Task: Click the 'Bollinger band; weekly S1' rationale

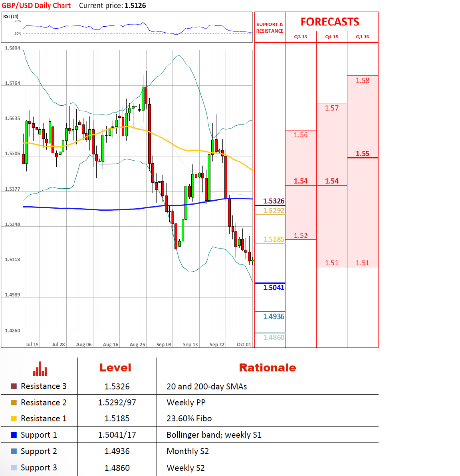Action: [x=214, y=435]
